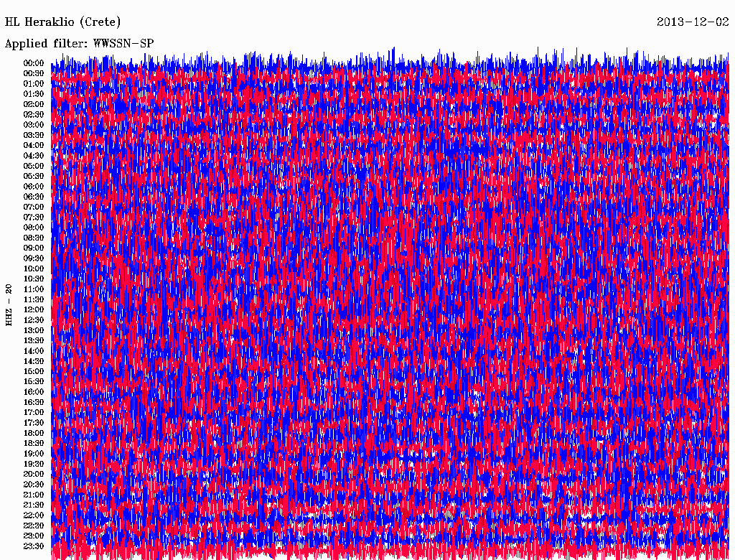Select the 00:00 time label
This screenshot has height=560, width=735.
(x=34, y=63)
